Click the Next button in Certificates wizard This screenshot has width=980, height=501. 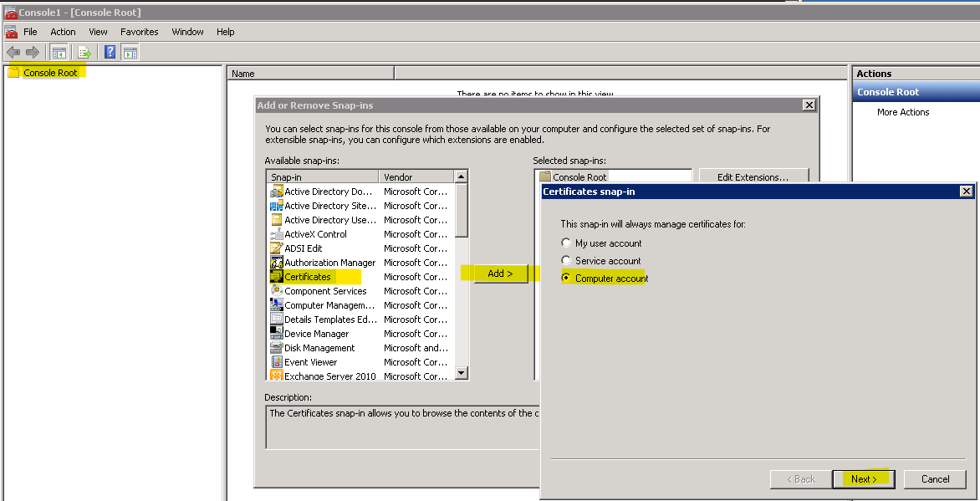click(864, 479)
